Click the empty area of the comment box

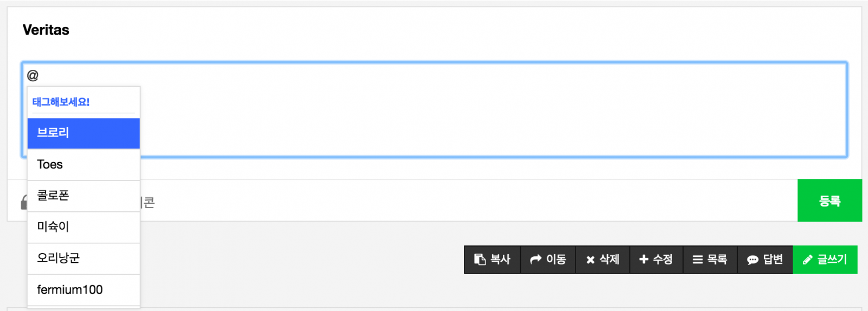click(x=488, y=114)
